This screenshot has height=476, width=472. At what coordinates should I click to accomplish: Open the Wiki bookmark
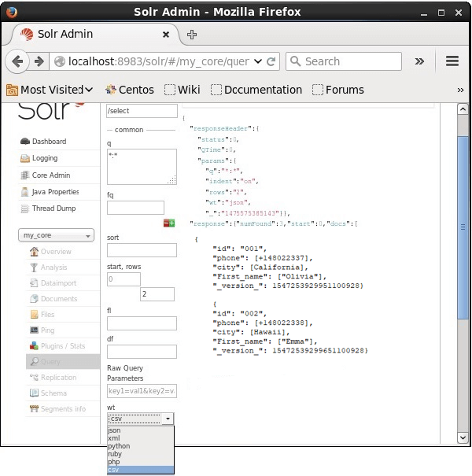click(x=183, y=90)
